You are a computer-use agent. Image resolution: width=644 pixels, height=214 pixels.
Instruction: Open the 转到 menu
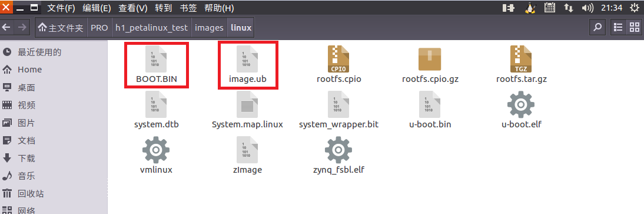point(164,8)
